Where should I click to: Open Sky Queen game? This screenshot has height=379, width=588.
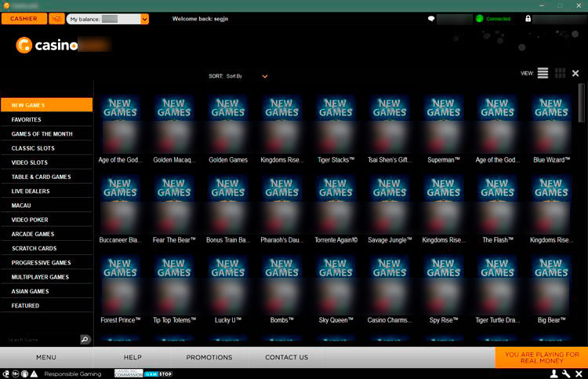coord(336,290)
